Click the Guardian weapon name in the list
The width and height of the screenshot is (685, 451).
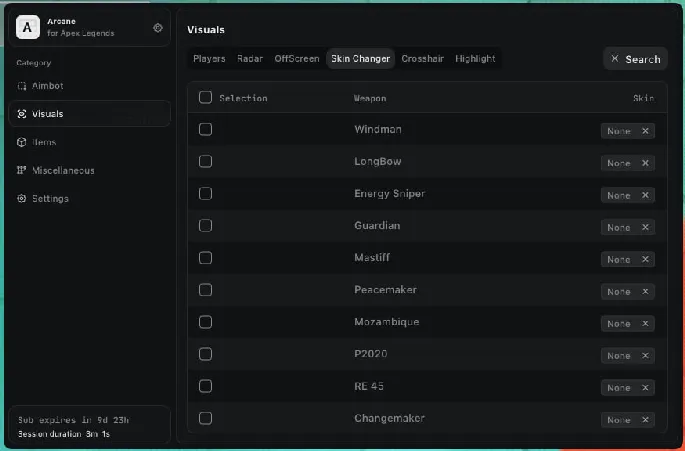point(377,226)
